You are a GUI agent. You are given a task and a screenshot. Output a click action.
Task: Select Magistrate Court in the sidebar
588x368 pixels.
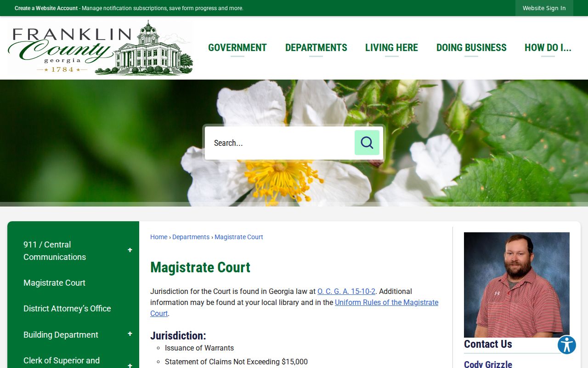(54, 283)
